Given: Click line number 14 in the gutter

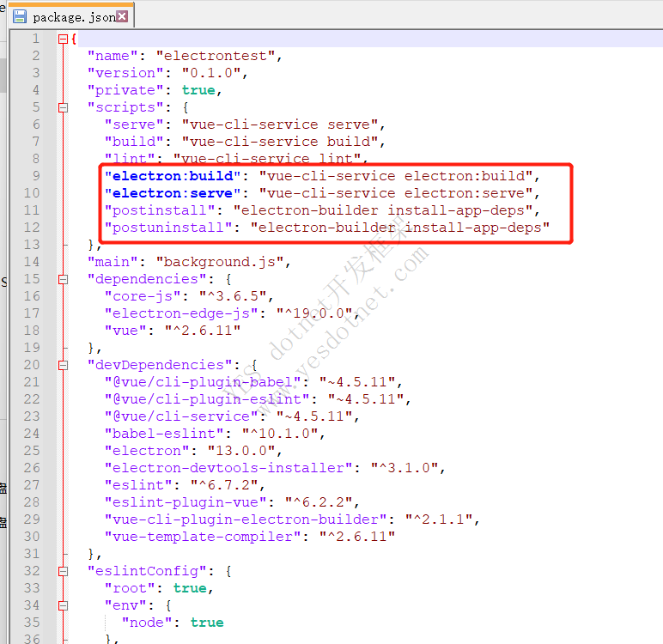Looking at the screenshot, I should 32,262.
